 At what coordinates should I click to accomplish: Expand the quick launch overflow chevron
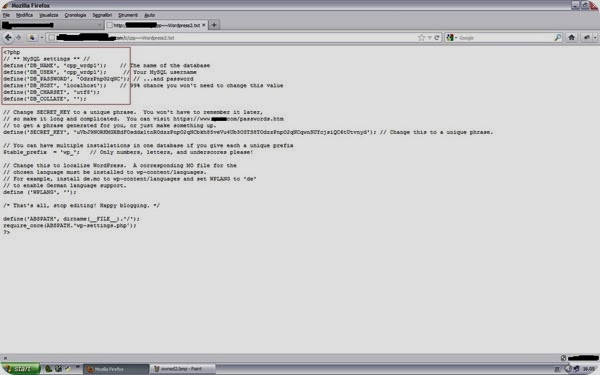pos(78,367)
